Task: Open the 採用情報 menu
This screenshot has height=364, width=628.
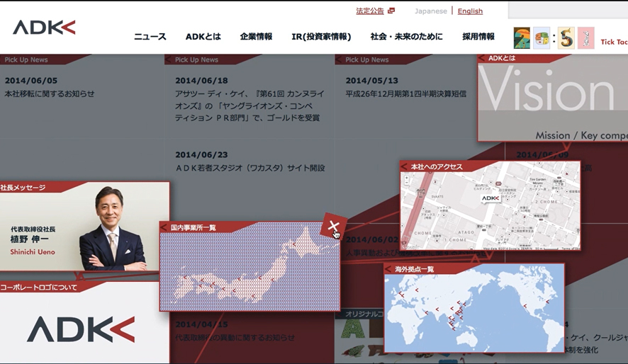Action: pos(478,36)
